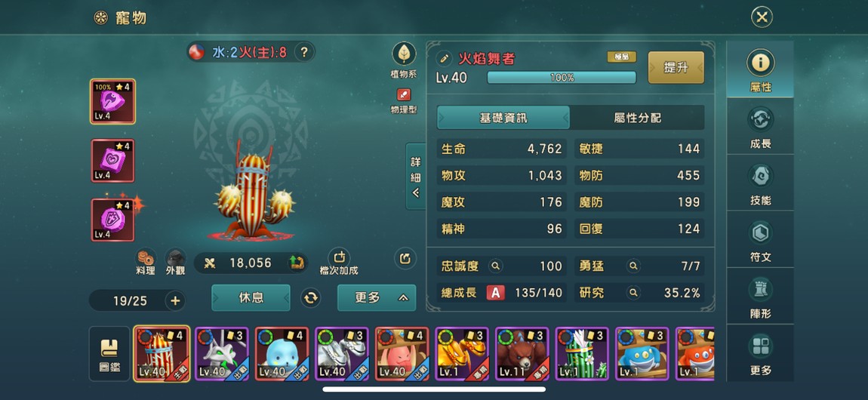This screenshot has width=868, height=400.
Task: Open the 技能 sidebar tab
Action: tap(760, 183)
